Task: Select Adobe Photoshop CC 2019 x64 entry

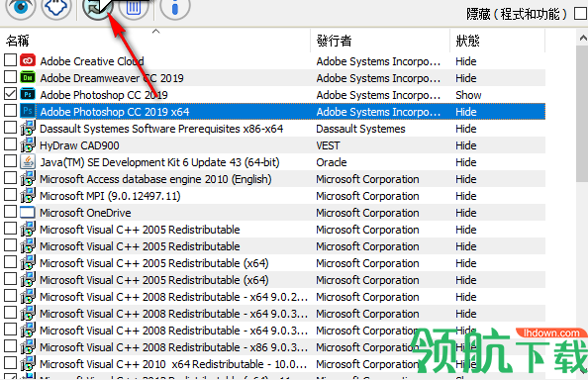Action: pyautogui.click(x=115, y=112)
